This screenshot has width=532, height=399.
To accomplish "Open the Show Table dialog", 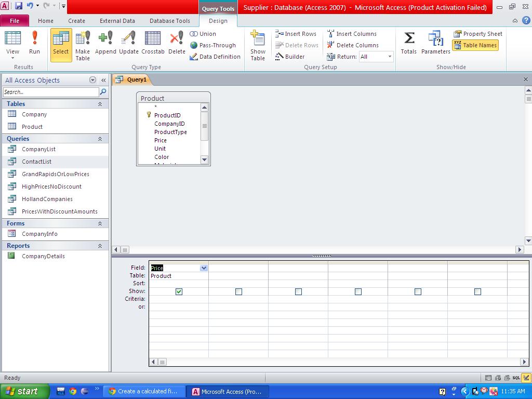I will (258, 45).
